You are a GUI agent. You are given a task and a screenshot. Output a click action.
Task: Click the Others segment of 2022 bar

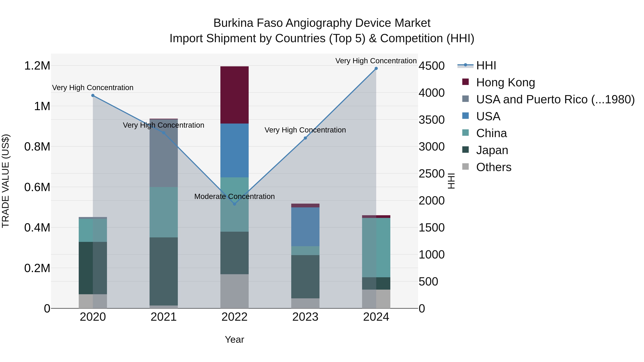[235, 291]
